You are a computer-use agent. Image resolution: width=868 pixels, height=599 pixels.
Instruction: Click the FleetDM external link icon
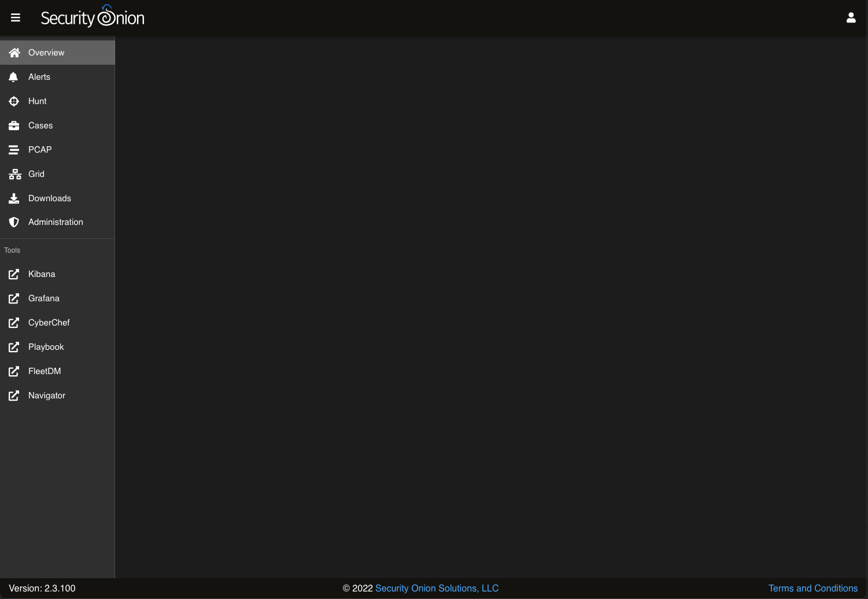click(x=14, y=371)
